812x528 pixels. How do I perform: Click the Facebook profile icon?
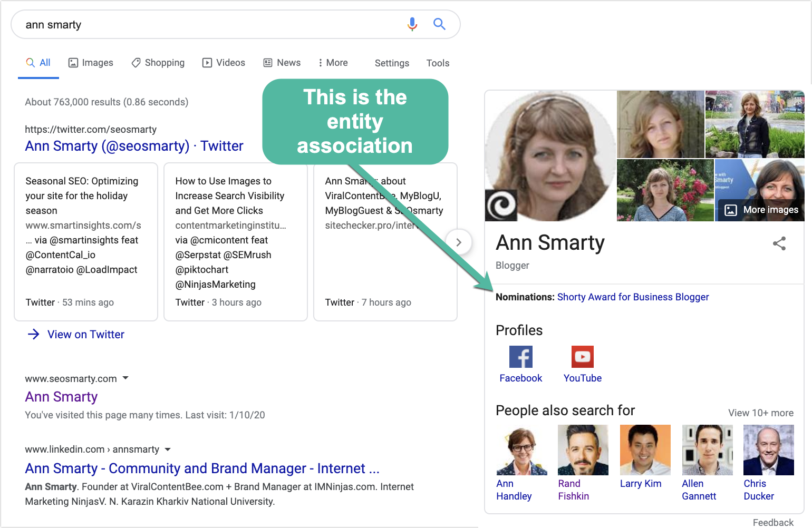[521, 357]
